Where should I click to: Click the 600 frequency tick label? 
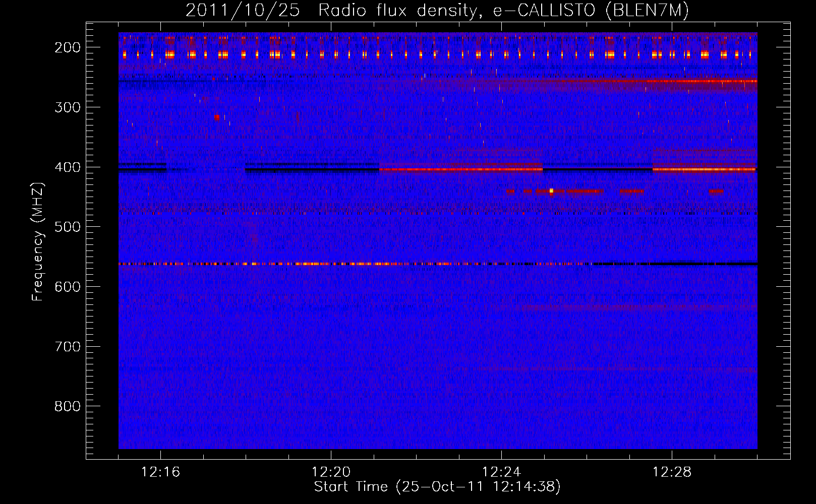click(x=68, y=287)
